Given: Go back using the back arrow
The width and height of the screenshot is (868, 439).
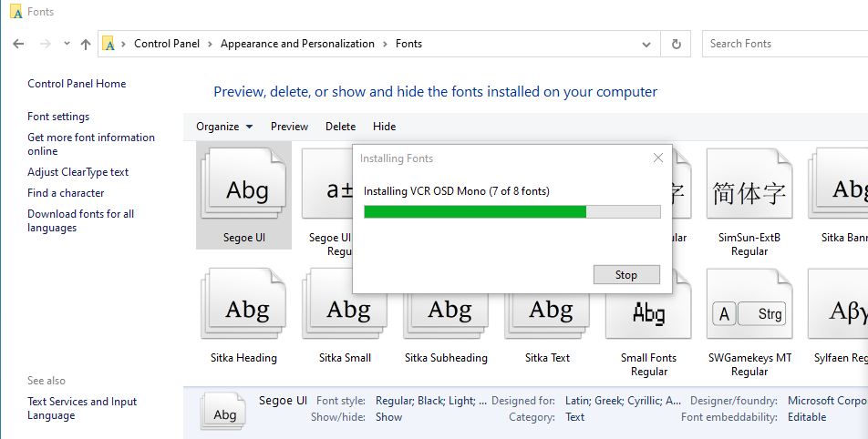Looking at the screenshot, I should (18, 44).
